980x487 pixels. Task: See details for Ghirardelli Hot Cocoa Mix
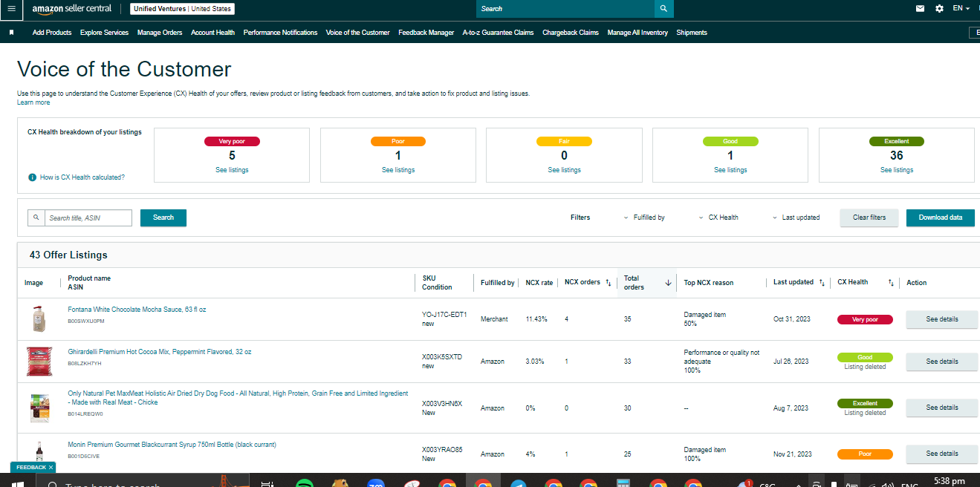(942, 362)
